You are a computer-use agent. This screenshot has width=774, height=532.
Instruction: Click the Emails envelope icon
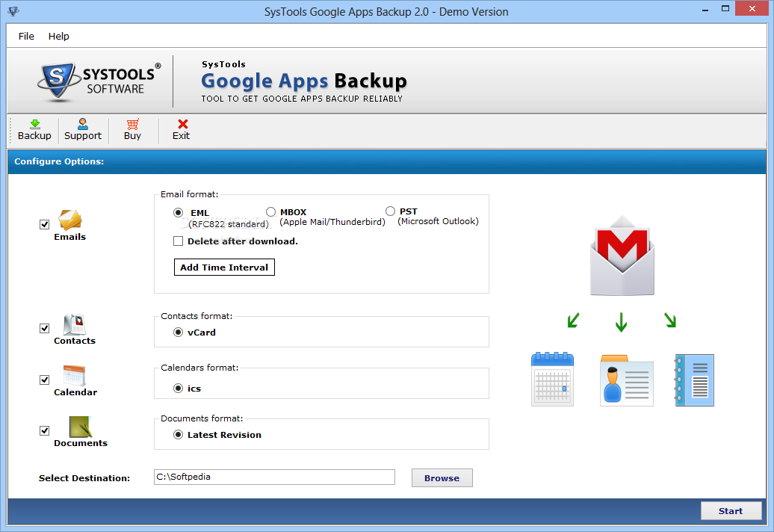tap(70, 220)
